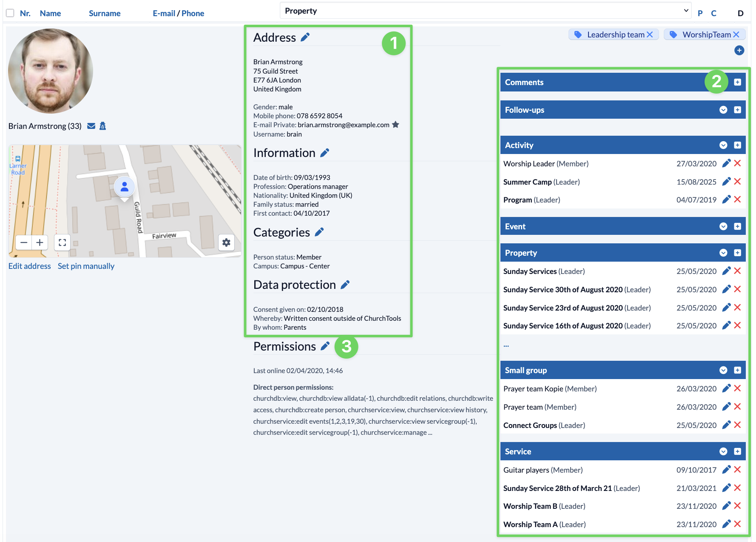This screenshot has width=756, height=542.
Task: Sort by Nr. column header
Action: pos(25,13)
